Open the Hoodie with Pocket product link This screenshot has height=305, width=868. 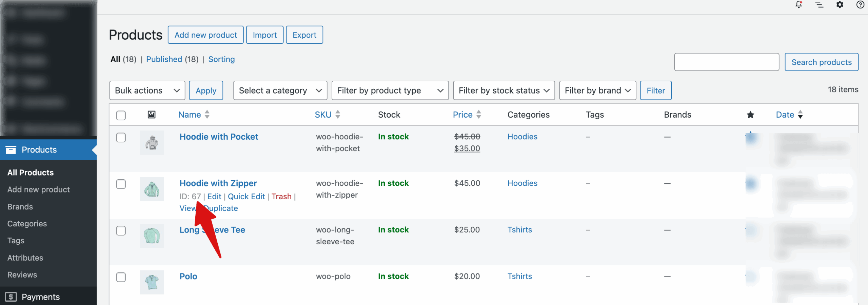coord(219,137)
